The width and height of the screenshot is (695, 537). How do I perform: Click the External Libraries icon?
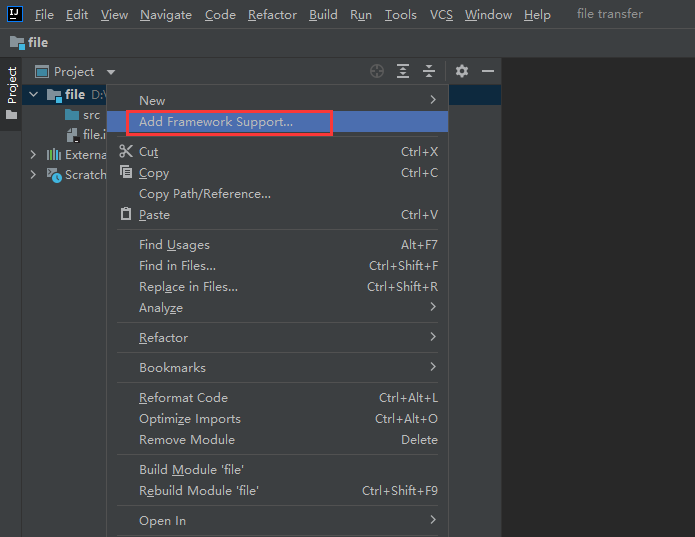pyautogui.click(x=54, y=155)
